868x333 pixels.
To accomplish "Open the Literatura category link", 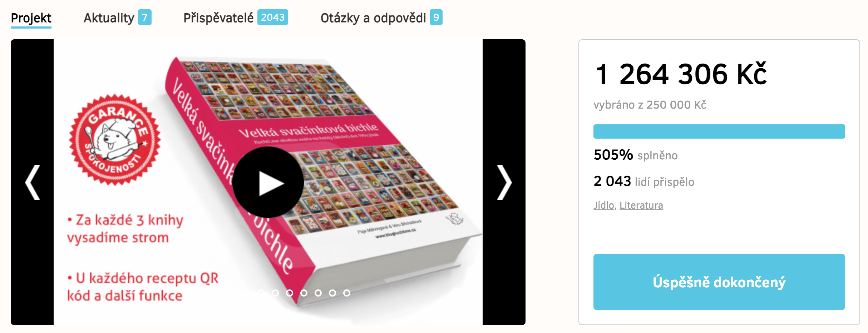I will [641, 205].
